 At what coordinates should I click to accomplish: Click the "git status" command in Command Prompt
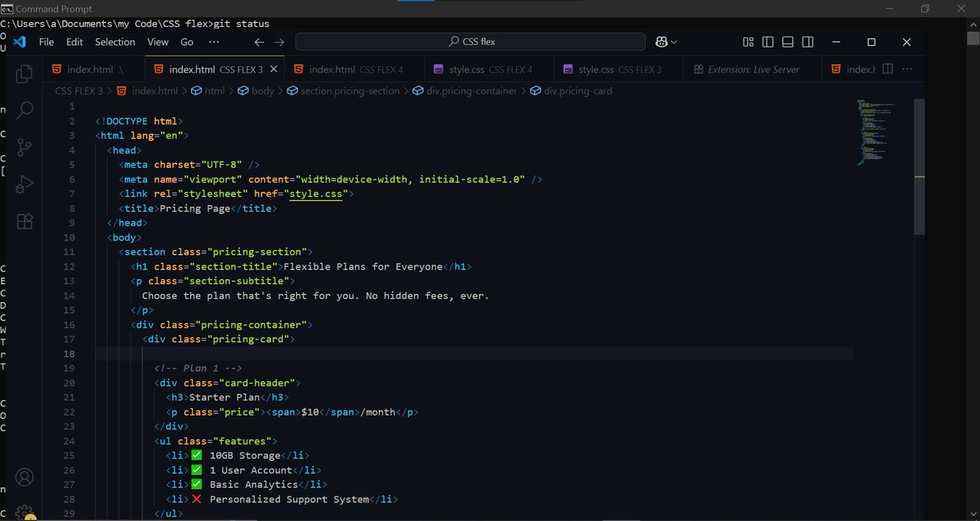point(242,23)
